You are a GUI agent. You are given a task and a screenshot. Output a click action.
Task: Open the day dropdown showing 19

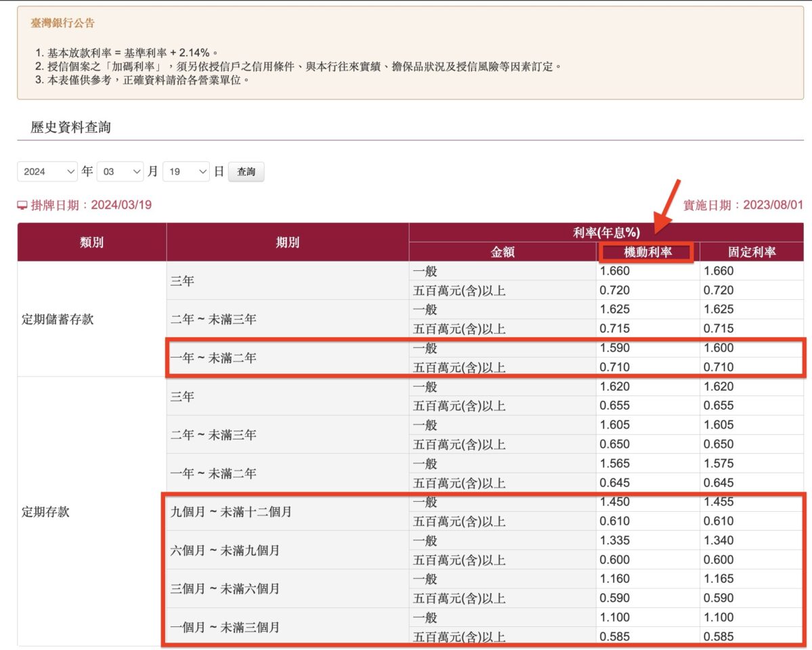186,171
